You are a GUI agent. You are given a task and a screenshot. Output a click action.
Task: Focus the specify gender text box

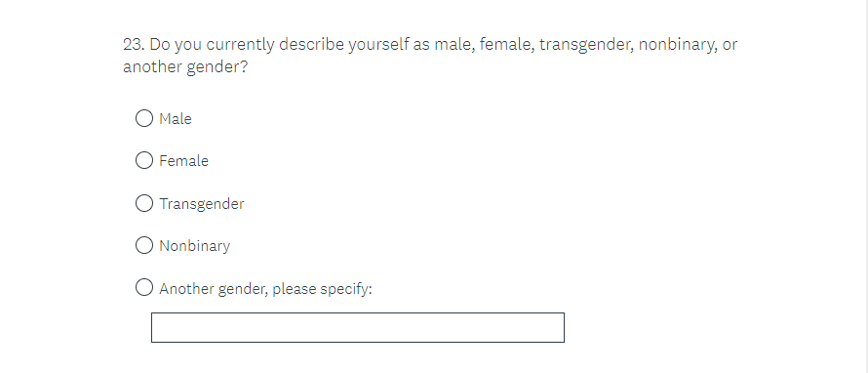point(358,327)
